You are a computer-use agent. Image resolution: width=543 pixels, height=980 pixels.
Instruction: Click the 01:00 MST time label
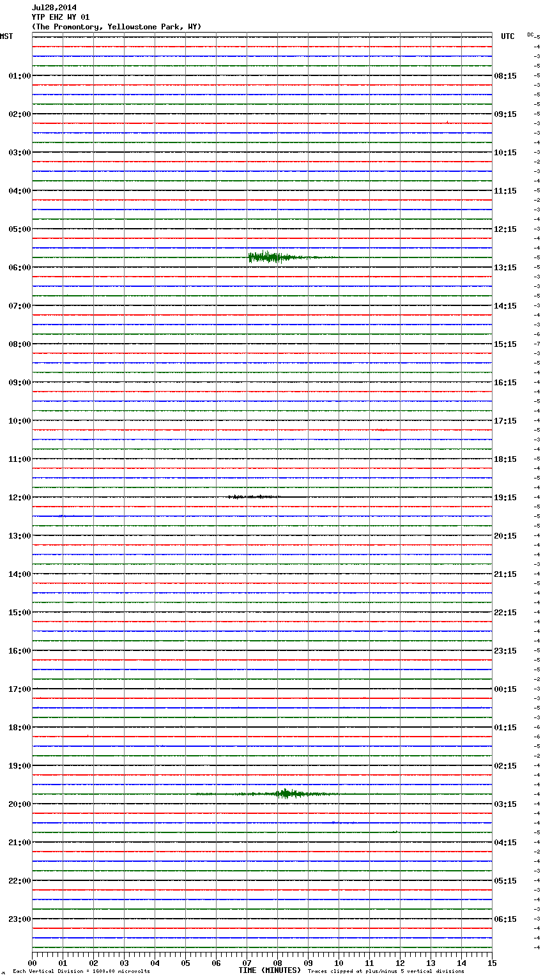point(20,76)
